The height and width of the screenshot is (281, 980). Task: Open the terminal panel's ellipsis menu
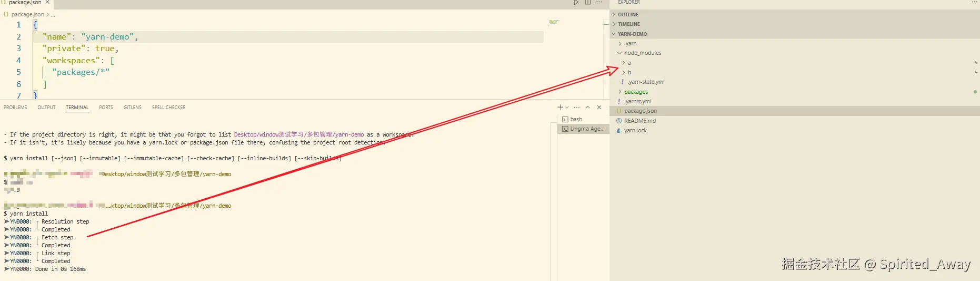[577, 107]
